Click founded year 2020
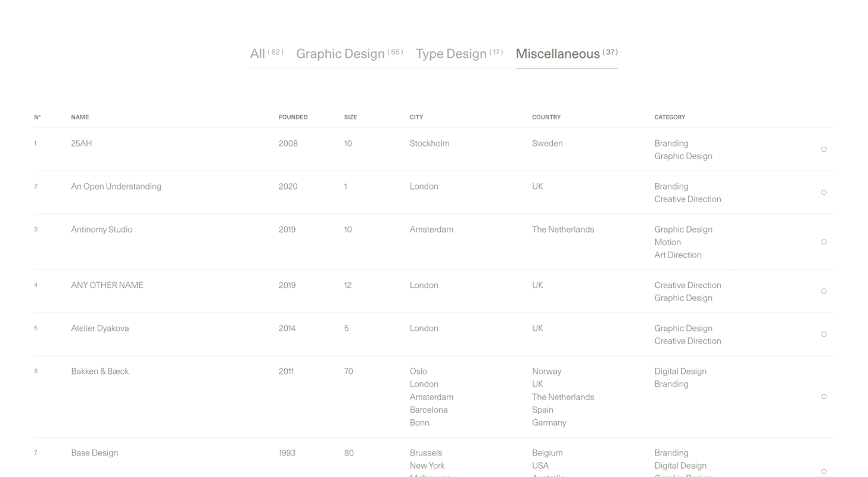Viewport: 868px width, 477px height. click(x=288, y=187)
